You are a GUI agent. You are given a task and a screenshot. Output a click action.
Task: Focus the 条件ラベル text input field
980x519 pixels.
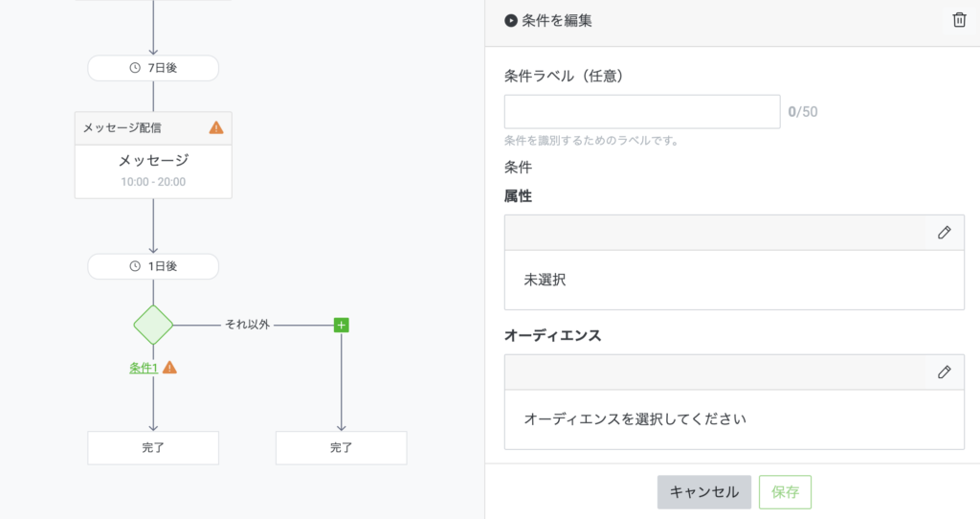point(641,112)
